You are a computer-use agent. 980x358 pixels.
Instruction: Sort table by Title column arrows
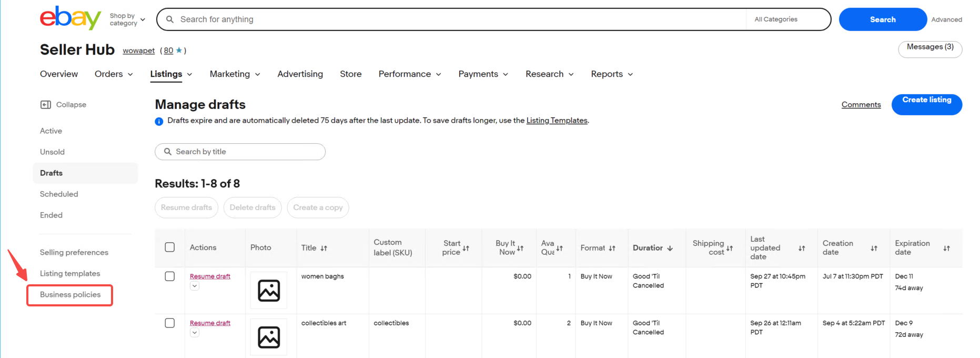coord(324,248)
